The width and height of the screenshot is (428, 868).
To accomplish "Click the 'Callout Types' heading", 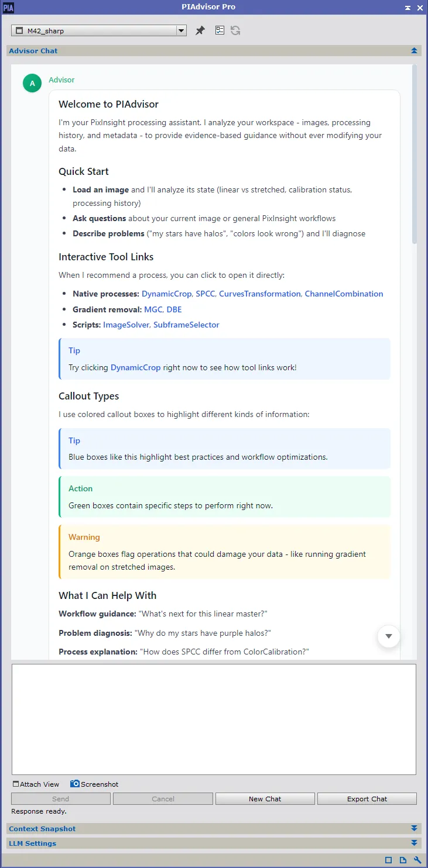I will pos(89,396).
